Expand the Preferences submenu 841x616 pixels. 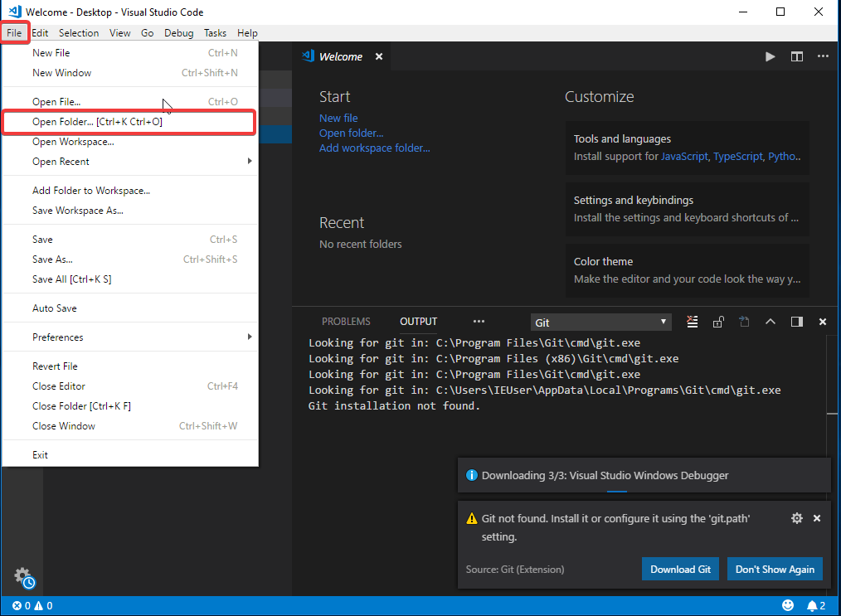[x=130, y=337]
